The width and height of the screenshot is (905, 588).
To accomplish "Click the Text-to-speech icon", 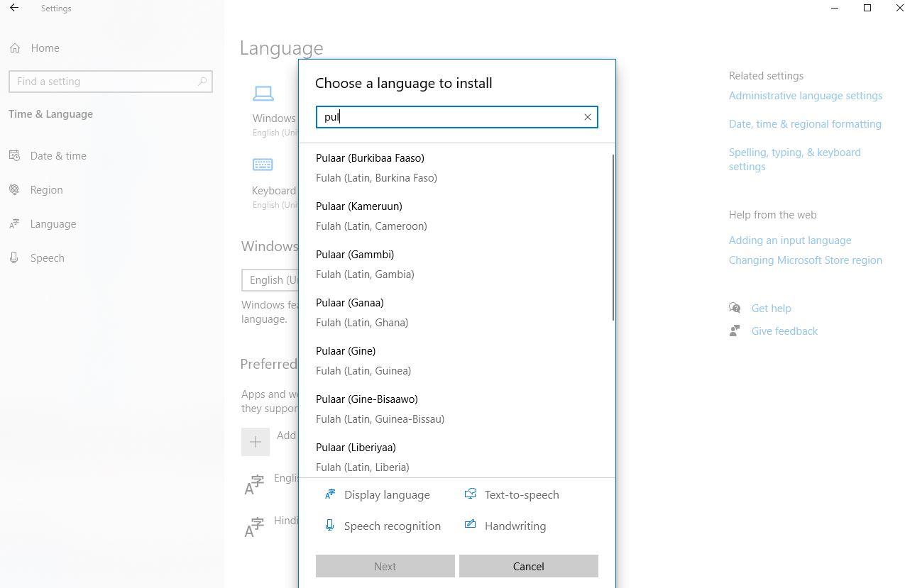I will pyautogui.click(x=470, y=494).
